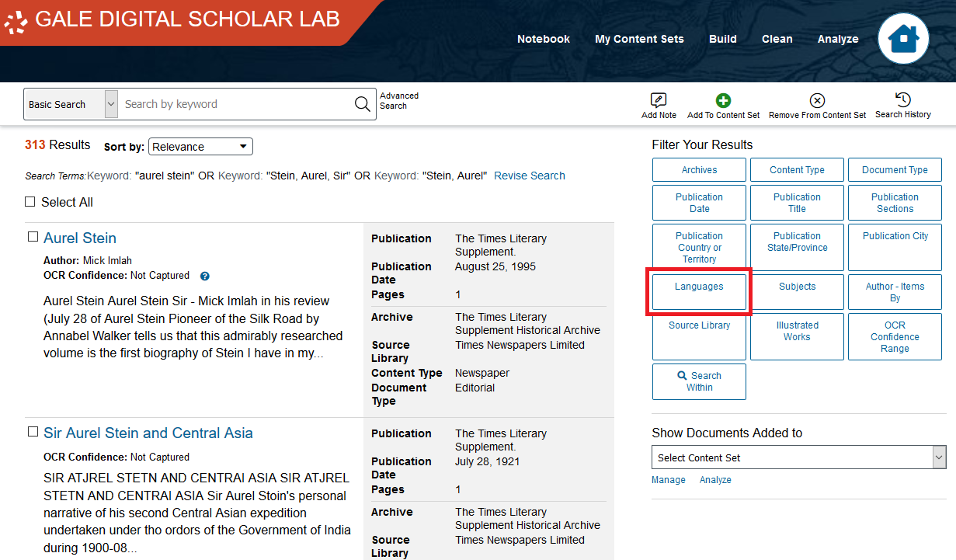Click the green Add To Content Set icon

coord(723,100)
